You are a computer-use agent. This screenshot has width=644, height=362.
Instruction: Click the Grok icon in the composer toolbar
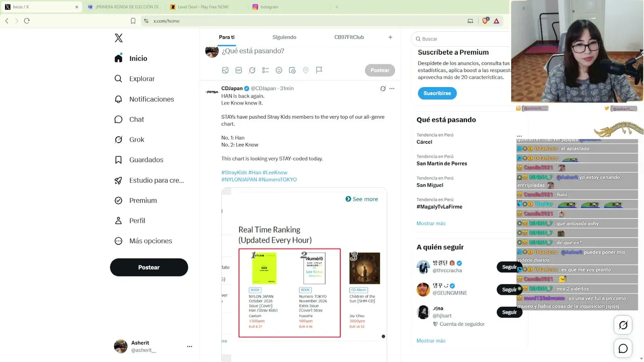pos(252,70)
